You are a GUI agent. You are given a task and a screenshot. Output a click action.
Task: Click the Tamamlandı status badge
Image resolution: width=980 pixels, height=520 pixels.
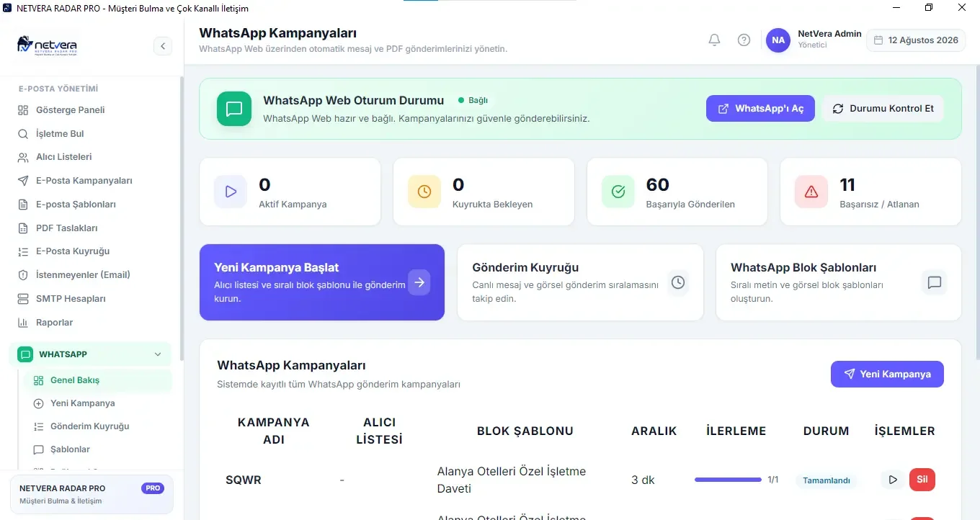[x=827, y=480]
